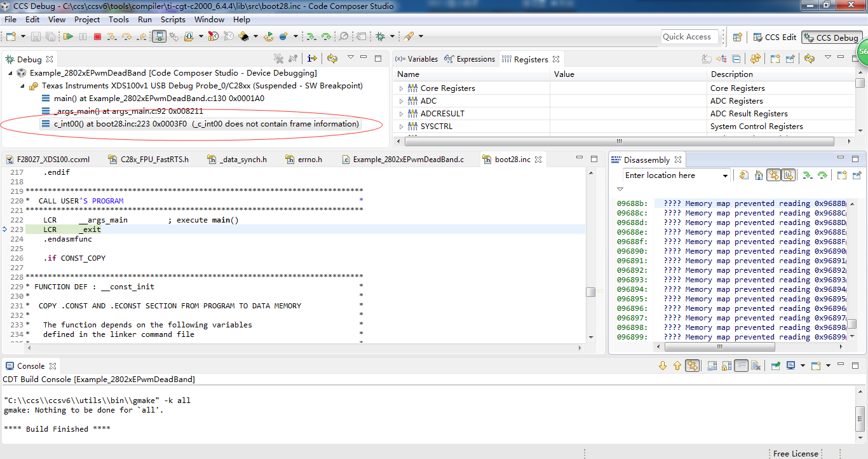Open the Enter location here dropdown

tap(725, 175)
